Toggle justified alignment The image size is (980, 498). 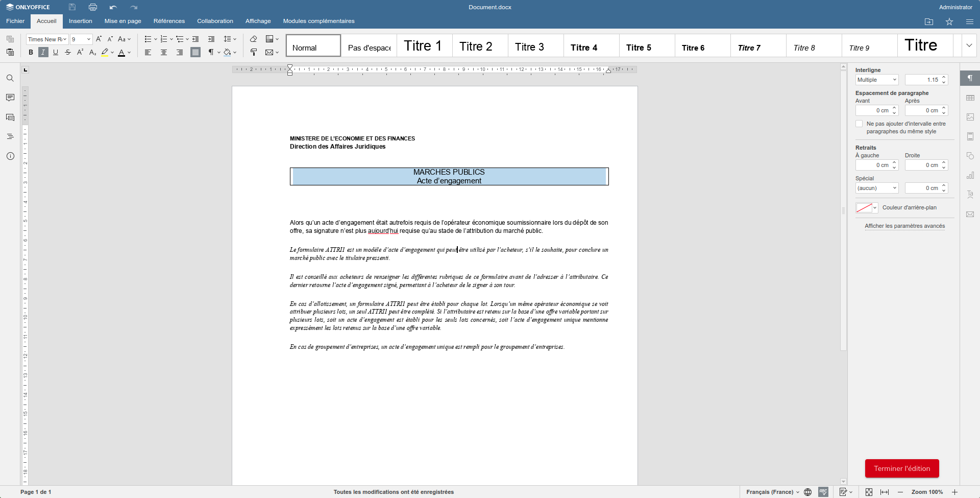(195, 52)
